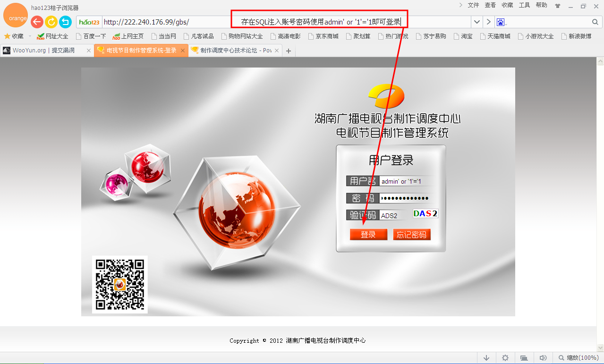Toggle sound with status bar speaker icon
This screenshot has height=364, width=604.
pos(543,358)
